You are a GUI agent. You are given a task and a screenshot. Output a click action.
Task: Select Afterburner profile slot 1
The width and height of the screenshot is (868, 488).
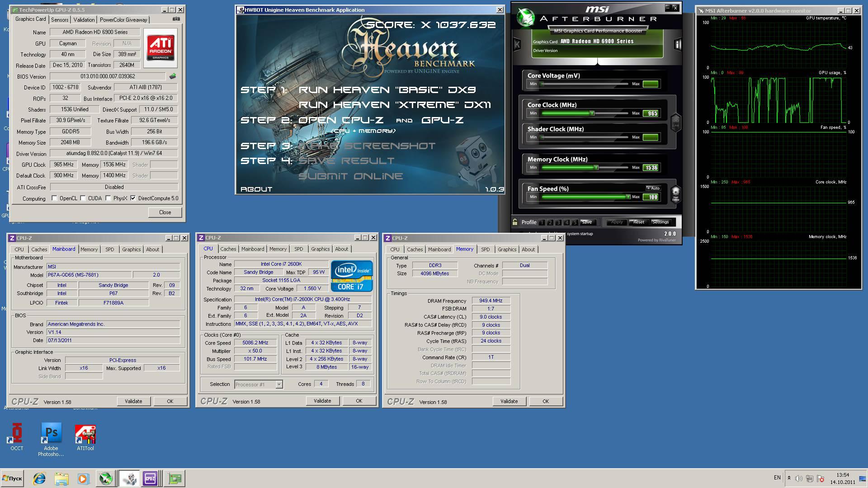542,222
